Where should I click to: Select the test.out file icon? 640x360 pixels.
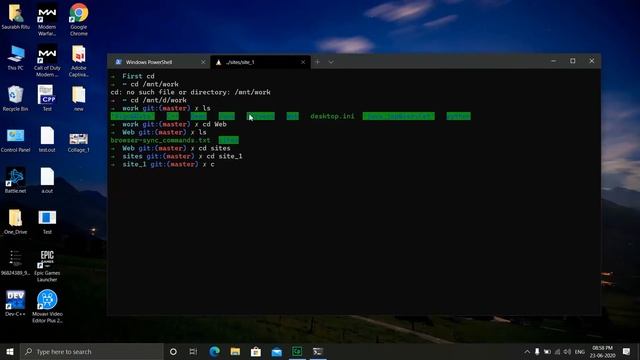47,140
